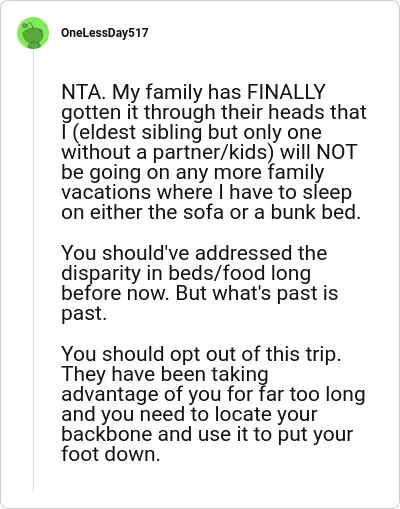Click the word sofa
400x509 pixels.
coord(203,212)
